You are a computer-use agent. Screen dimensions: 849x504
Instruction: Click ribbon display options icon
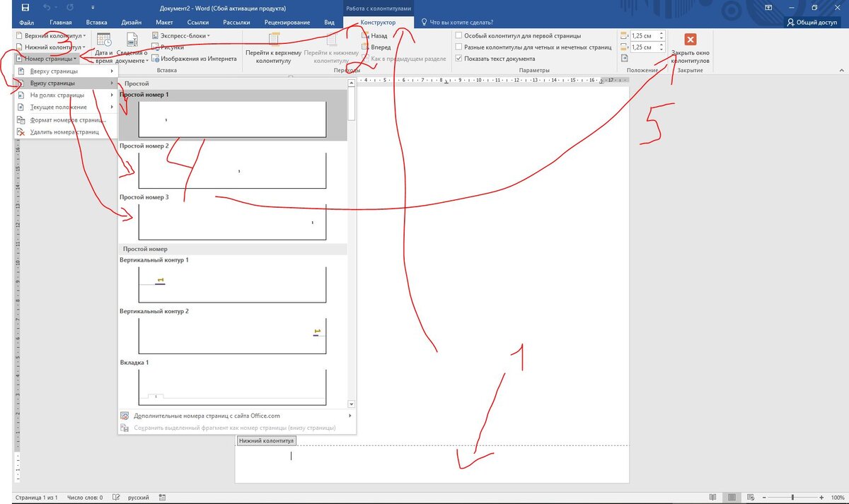tap(769, 7)
